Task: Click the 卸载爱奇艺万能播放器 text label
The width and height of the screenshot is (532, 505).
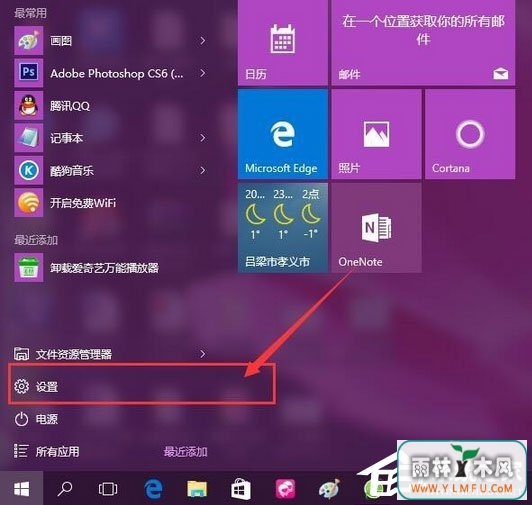Action: tap(104, 268)
